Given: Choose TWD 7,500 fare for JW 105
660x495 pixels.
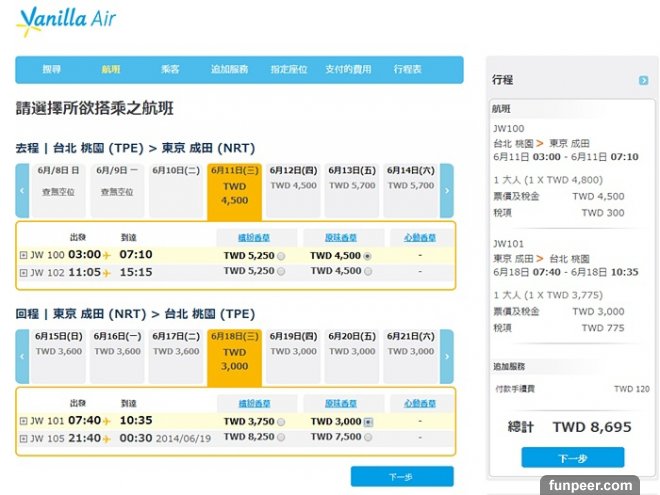Looking at the screenshot, I should coord(368,438).
